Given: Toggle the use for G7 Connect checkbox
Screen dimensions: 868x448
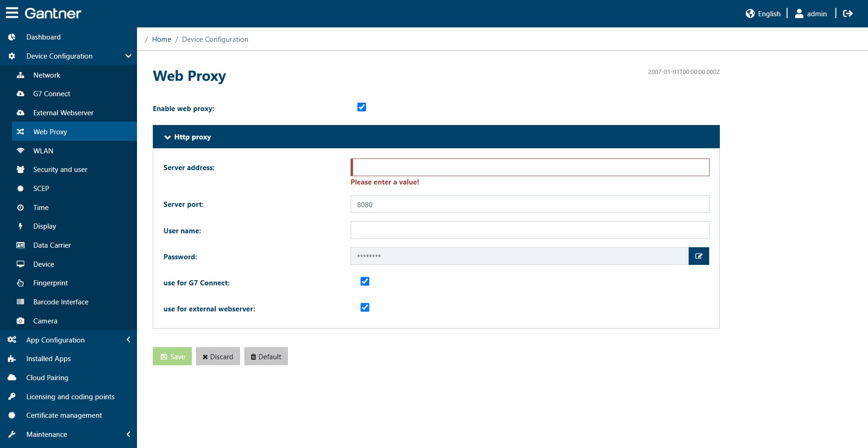Looking at the screenshot, I should point(365,282).
